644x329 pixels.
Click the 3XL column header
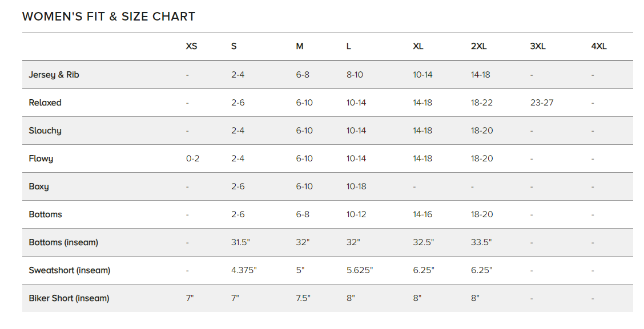pos(537,46)
